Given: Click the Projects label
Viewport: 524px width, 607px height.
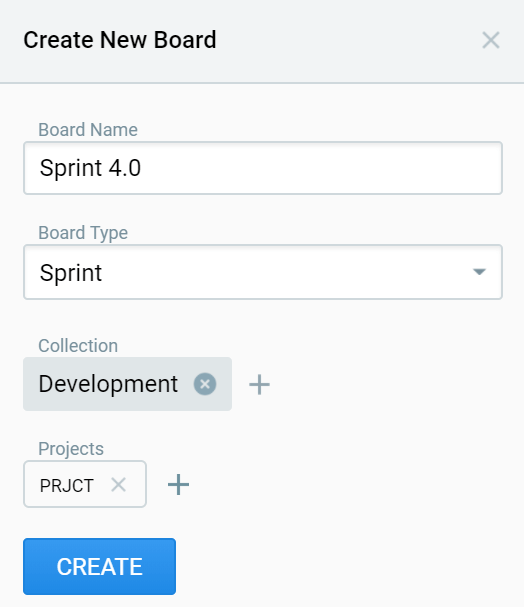Looking at the screenshot, I should 71,449.
